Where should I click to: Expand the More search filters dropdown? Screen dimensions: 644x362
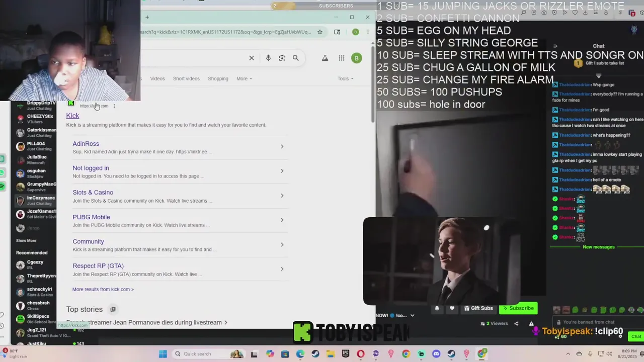(x=244, y=78)
